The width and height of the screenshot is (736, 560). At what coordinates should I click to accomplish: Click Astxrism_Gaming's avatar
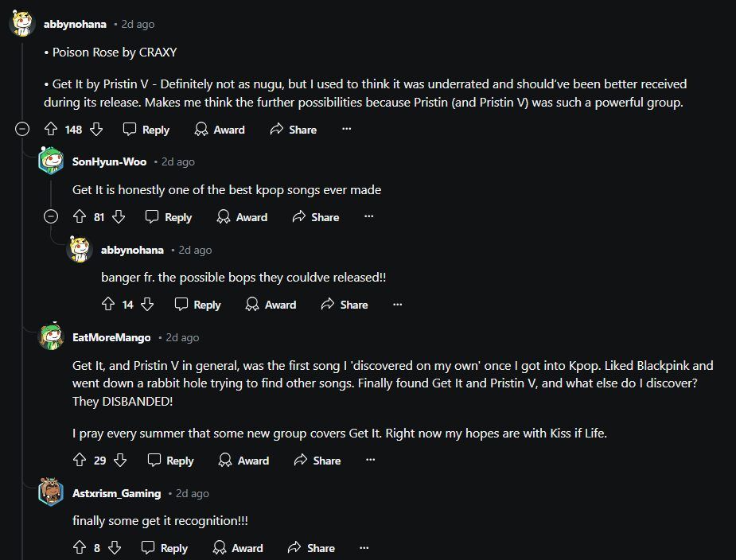51,493
